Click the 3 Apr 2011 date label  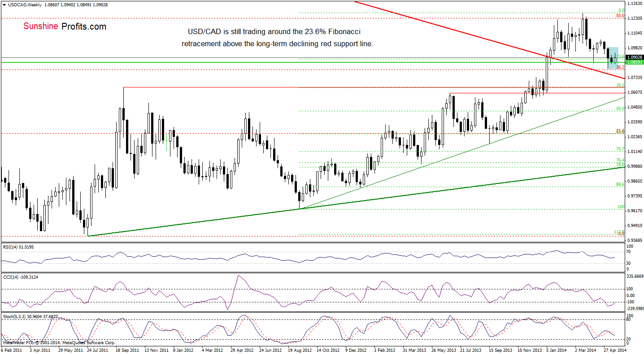click(40, 350)
